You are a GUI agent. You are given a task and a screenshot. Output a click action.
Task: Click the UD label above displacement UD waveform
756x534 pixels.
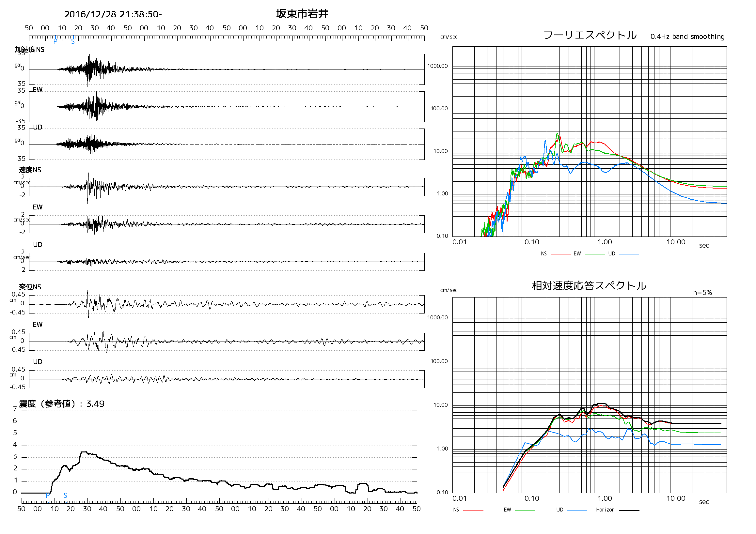(x=38, y=362)
